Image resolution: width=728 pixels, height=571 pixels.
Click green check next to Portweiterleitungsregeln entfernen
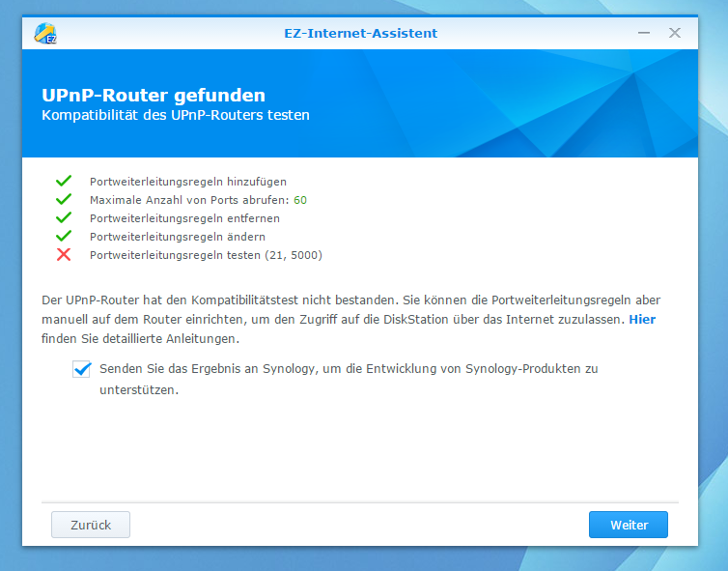click(x=64, y=217)
